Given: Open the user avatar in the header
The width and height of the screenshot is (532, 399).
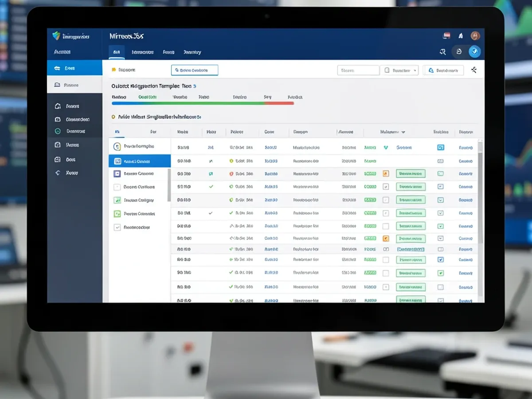Looking at the screenshot, I should 475,36.
